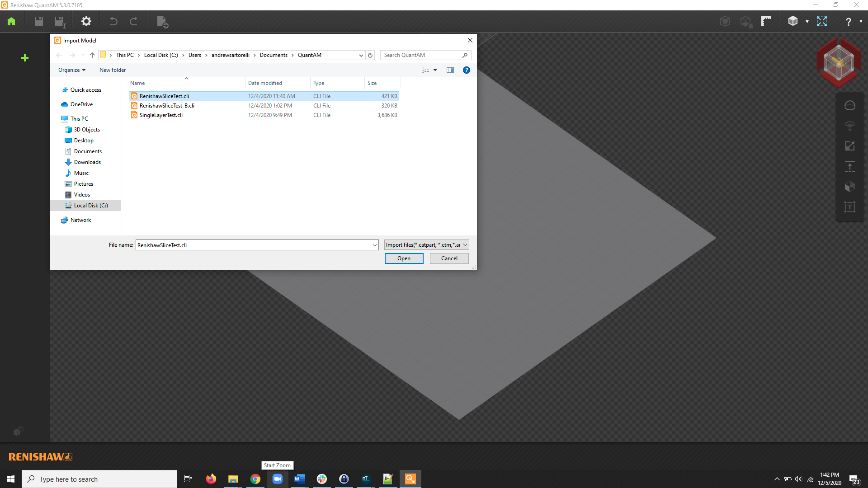Open the Organize menu
Viewport: 868px width, 488px height.
[72, 70]
